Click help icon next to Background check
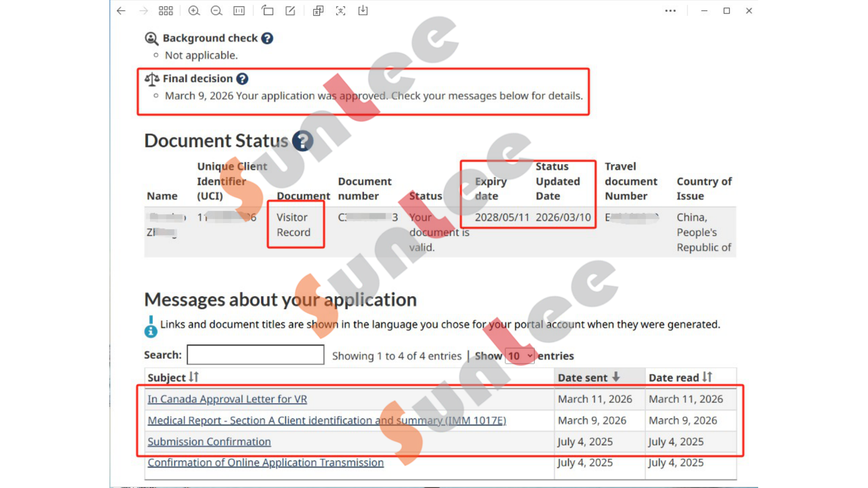Image resolution: width=868 pixels, height=488 pixels. pyautogui.click(x=267, y=38)
